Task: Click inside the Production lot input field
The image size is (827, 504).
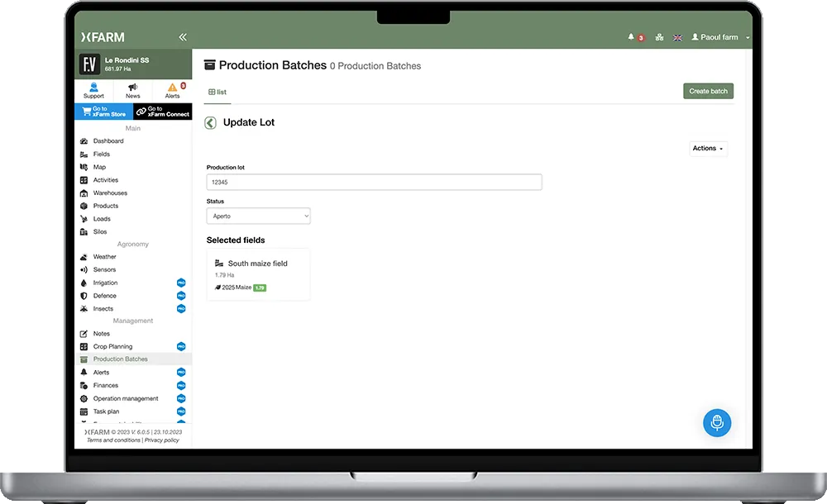Action: (x=374, y=182)
